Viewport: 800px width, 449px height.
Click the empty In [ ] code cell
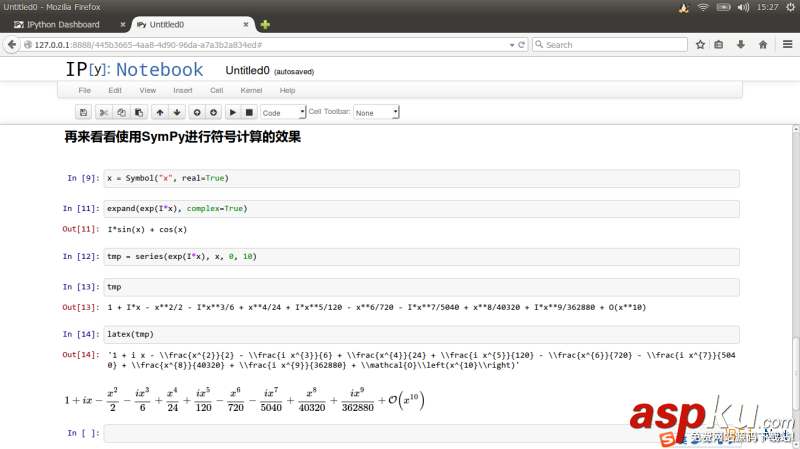(x=421, y=433)
